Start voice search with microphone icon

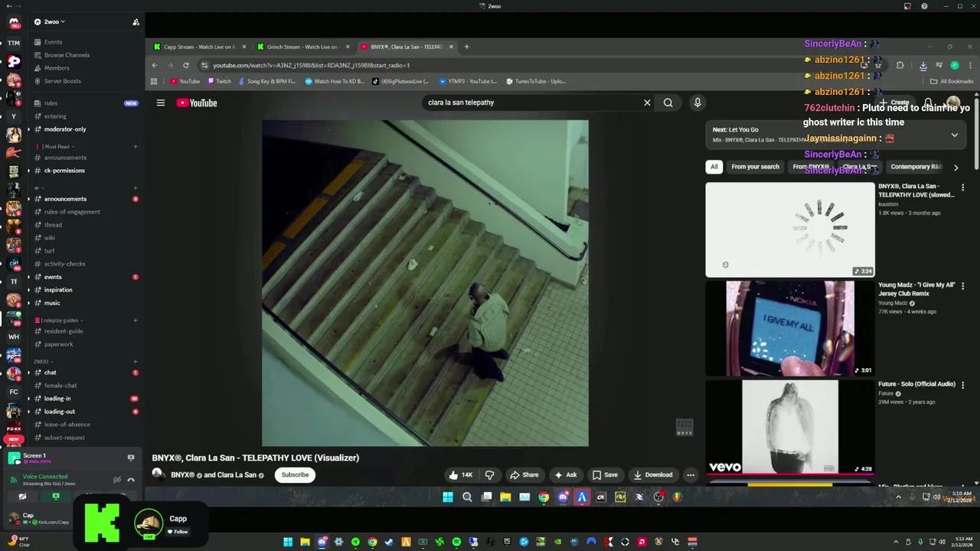[x=697, y=103]
